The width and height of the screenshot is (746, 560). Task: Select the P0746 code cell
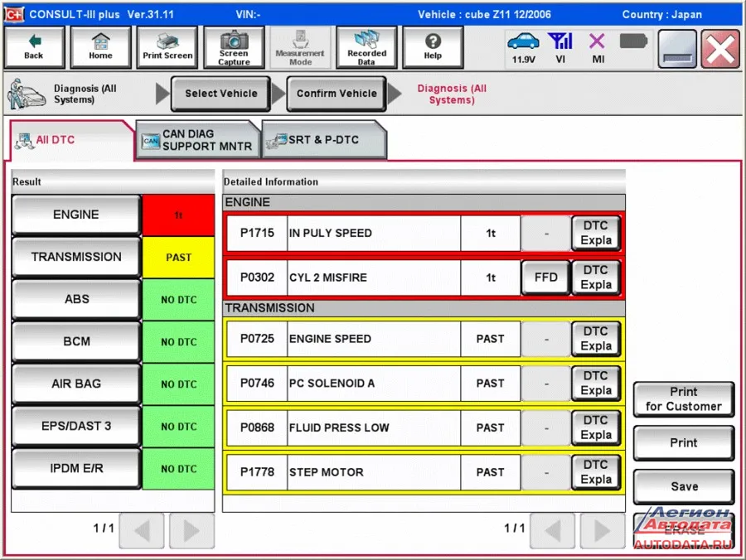click(x=257, y=384)
